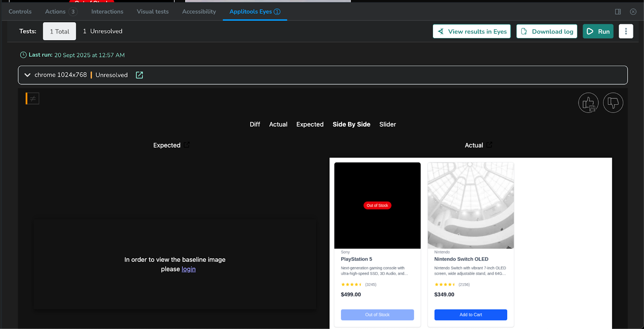The height and width of the screenshot is (329, 644).
Task: Open the three-dot more options menu
Action: click(626, 31)
